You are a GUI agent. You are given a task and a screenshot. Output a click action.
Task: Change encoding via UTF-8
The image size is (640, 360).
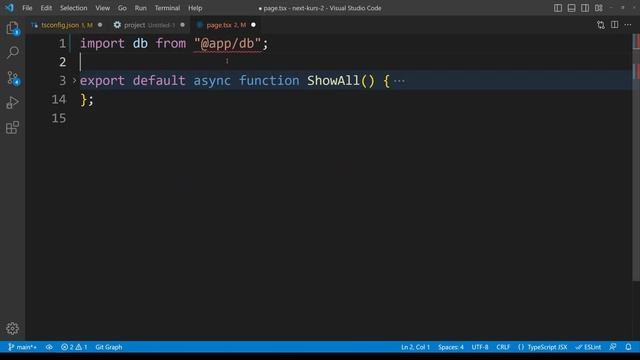(x=480, y=347)
